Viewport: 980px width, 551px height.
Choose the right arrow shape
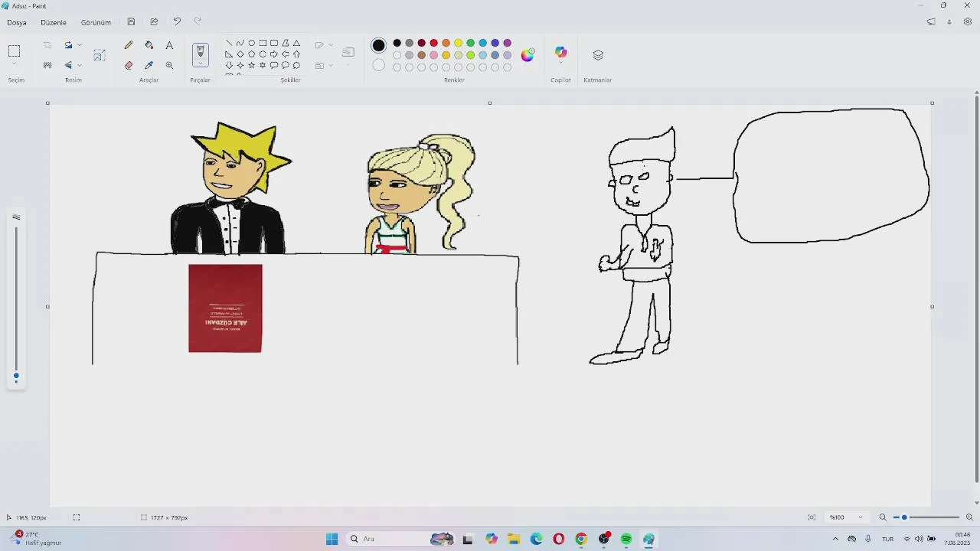[x=274, y=54]
